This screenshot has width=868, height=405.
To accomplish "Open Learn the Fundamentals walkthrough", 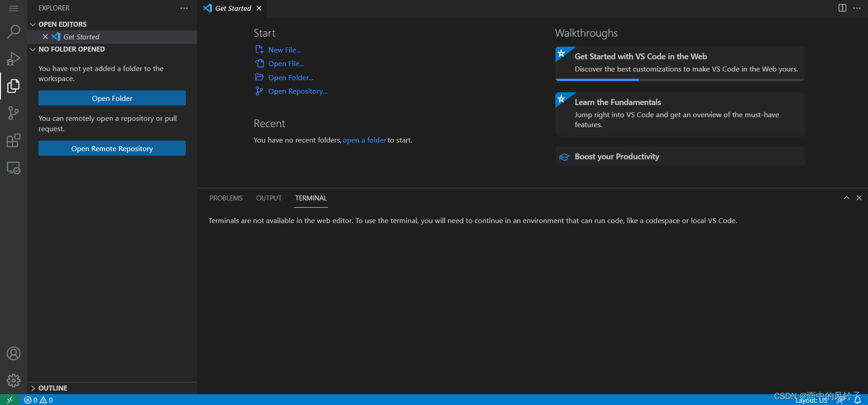I will (680, 114).
